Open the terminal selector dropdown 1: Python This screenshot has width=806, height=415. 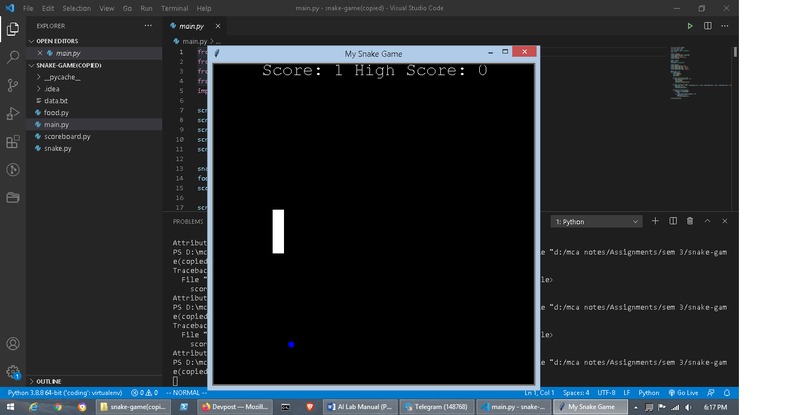596,222
